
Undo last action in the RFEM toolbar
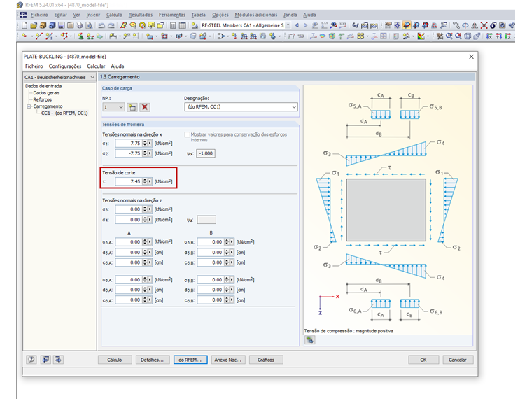click(101, 25)
